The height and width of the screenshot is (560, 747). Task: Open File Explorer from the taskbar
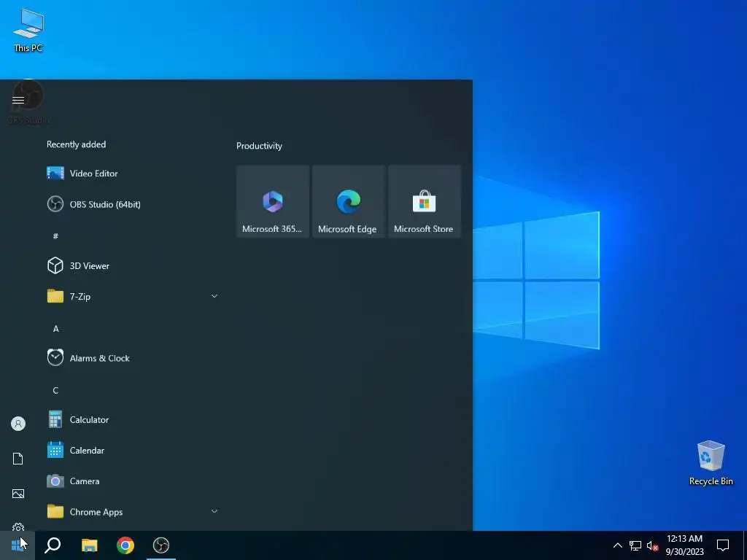point(89,545)
